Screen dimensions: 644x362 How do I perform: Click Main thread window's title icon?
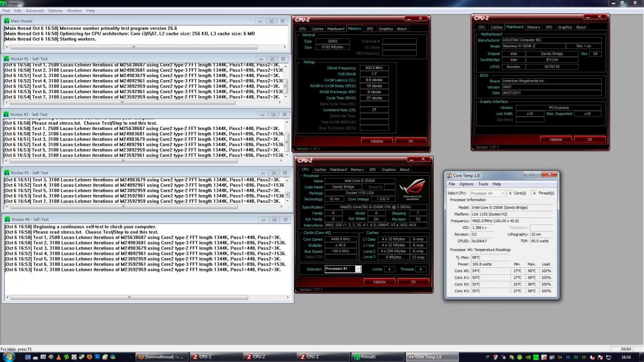click(6, 21)
